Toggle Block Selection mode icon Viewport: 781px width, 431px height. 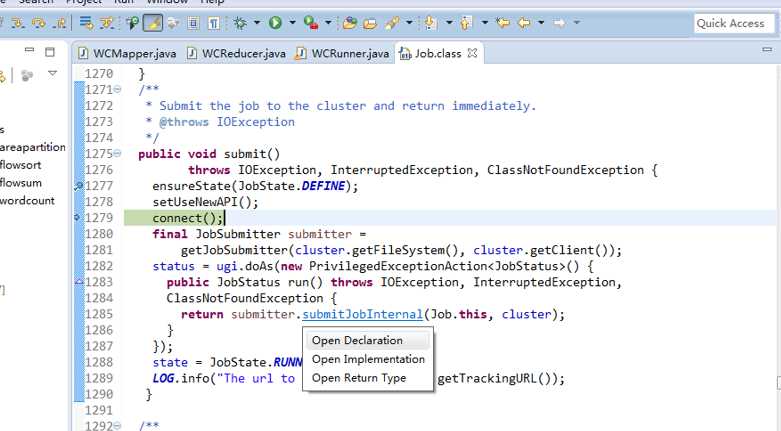(x=193, y=23)
